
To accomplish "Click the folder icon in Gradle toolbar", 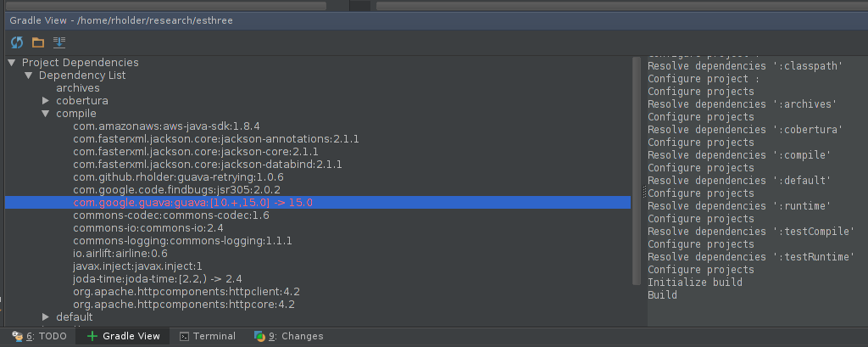I will (37, 42).
